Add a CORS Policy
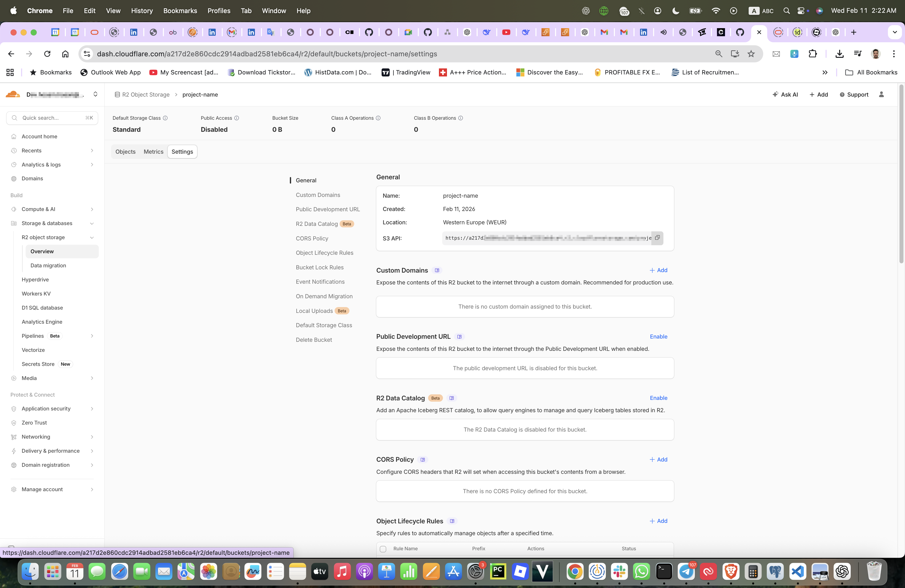905x588 pixels. click(658, 459)
